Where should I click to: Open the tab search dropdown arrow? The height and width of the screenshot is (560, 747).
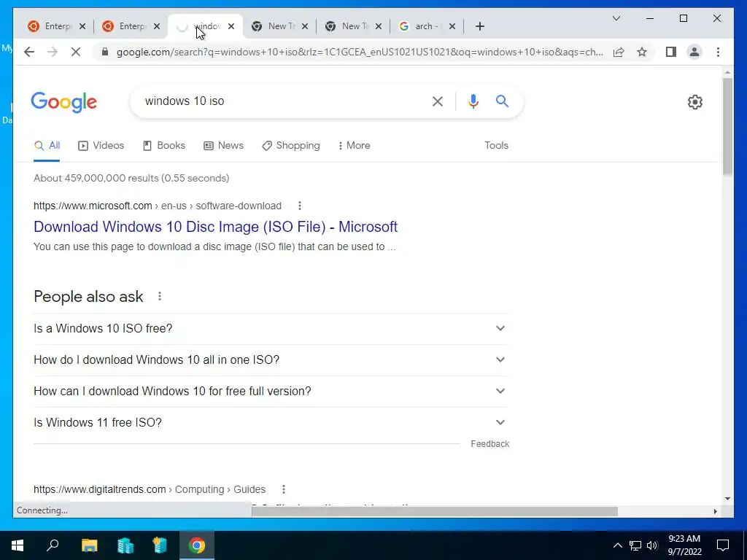click(616, 18)
